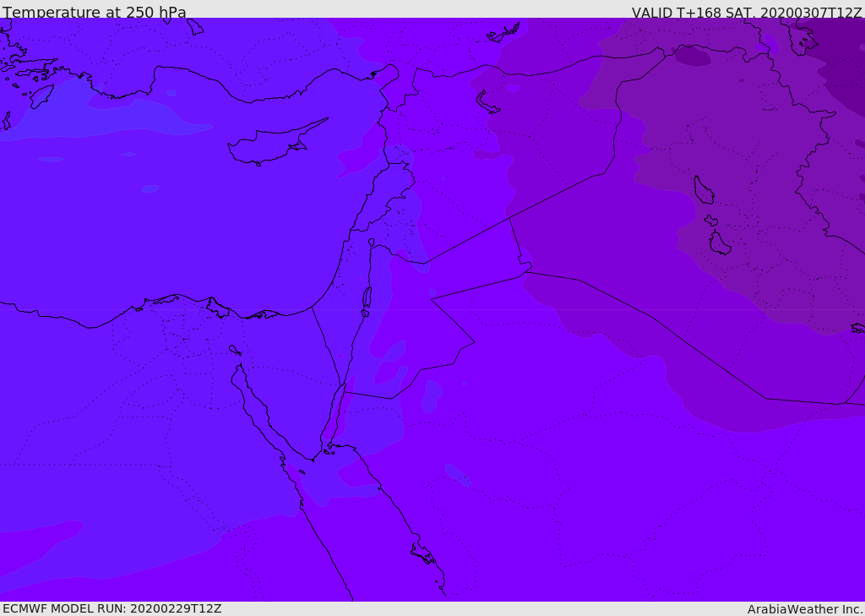
Task: Open the ArabiaWeather Inc. credit text
Action: click(805, 609)
